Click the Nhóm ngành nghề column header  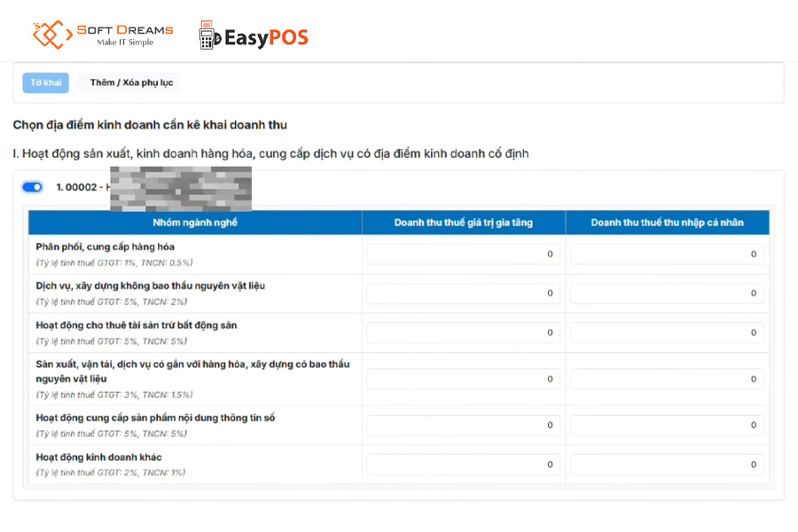[x=195, y=223]
